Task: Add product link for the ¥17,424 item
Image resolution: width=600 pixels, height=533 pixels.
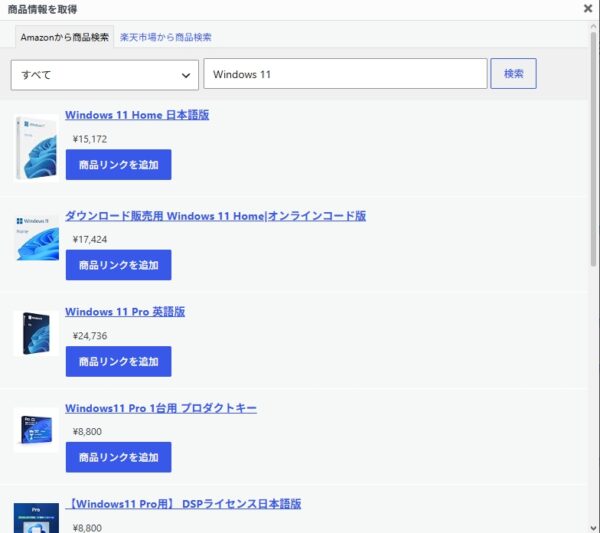Action: tap(119, 265)
